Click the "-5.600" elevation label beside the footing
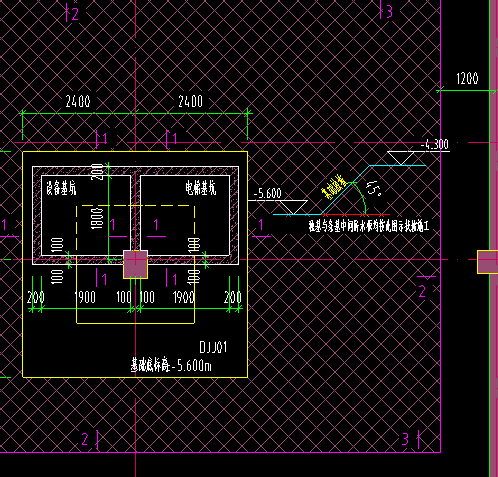 coord(268,193)
